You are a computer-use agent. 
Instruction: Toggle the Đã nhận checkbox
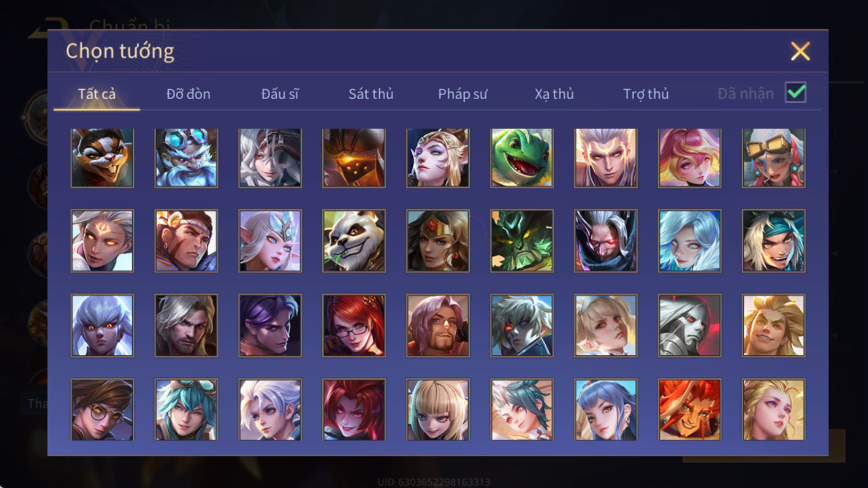796,92
